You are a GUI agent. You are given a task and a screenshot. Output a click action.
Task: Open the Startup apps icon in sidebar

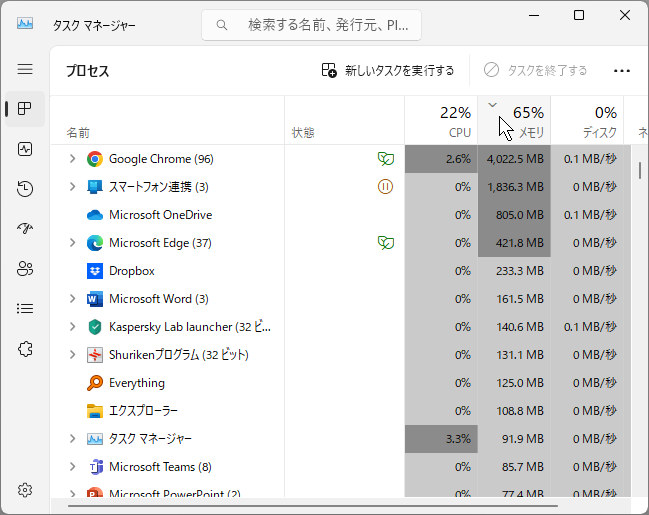(x=25, y=229)
